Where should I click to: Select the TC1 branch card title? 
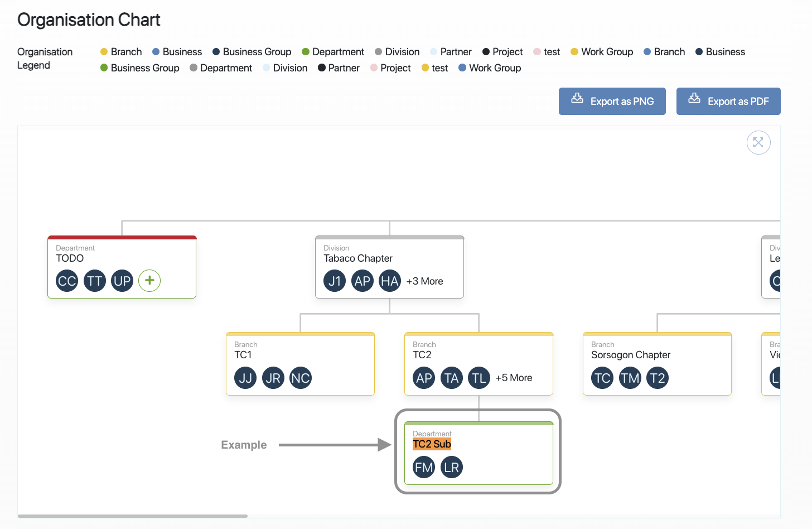click(x=243, y=355)
